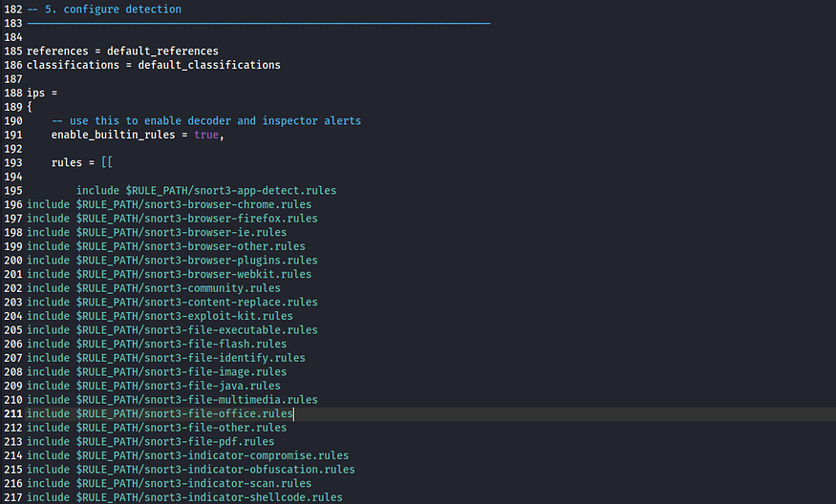Click include snort3-content-replace.rules line
Viewport: 836px width, 504px height.
pyautogui.click(x=172, y=302)
